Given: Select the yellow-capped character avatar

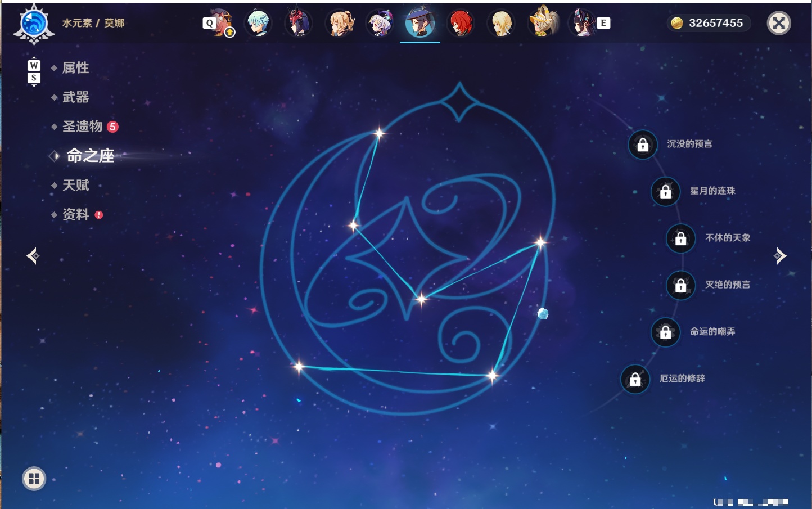Looking at the screenshot, I should coord(543,22).
